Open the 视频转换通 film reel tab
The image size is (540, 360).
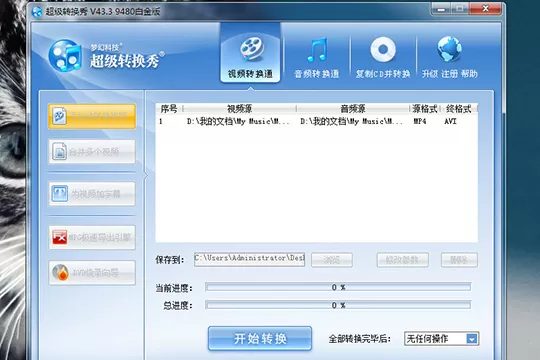point(250,53)
